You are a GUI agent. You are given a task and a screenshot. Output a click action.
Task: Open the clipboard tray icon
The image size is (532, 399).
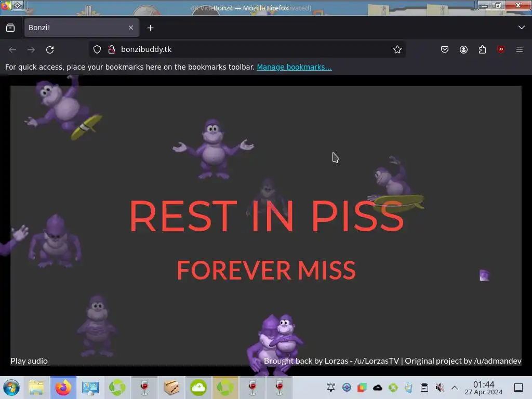point(424,388)
